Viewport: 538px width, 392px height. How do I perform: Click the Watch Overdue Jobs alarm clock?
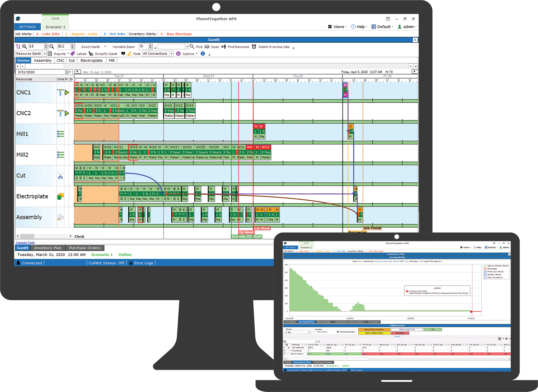(254, 46)
